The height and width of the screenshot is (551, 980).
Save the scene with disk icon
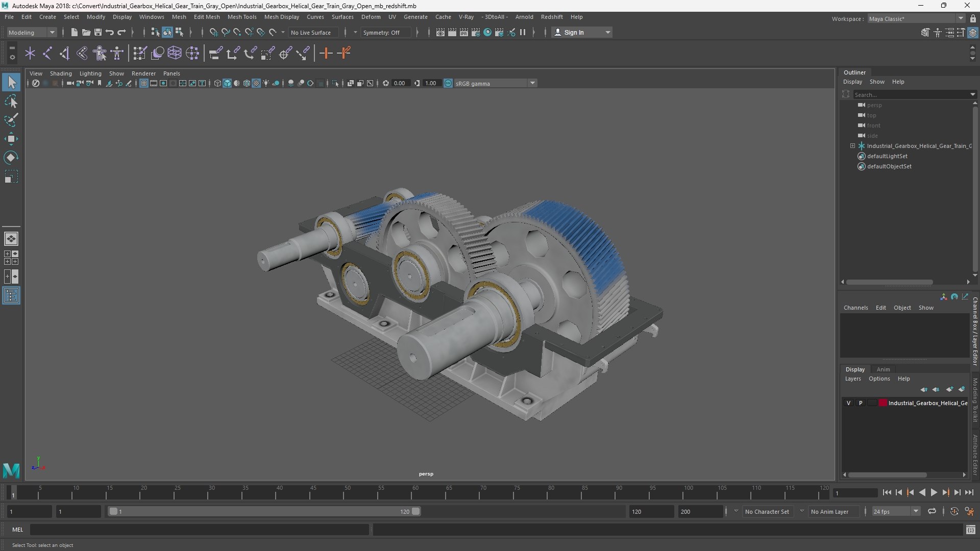coord(98,32)
